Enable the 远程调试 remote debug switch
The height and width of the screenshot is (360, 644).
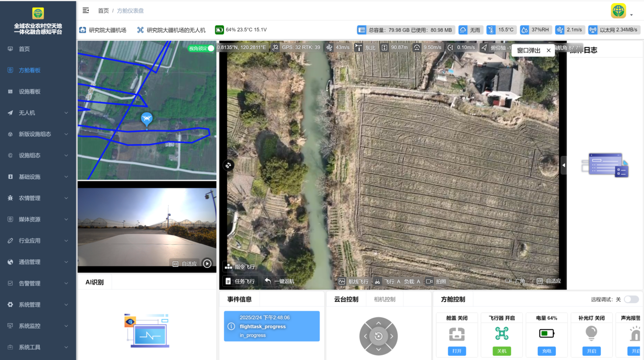(x=631, y=300)
